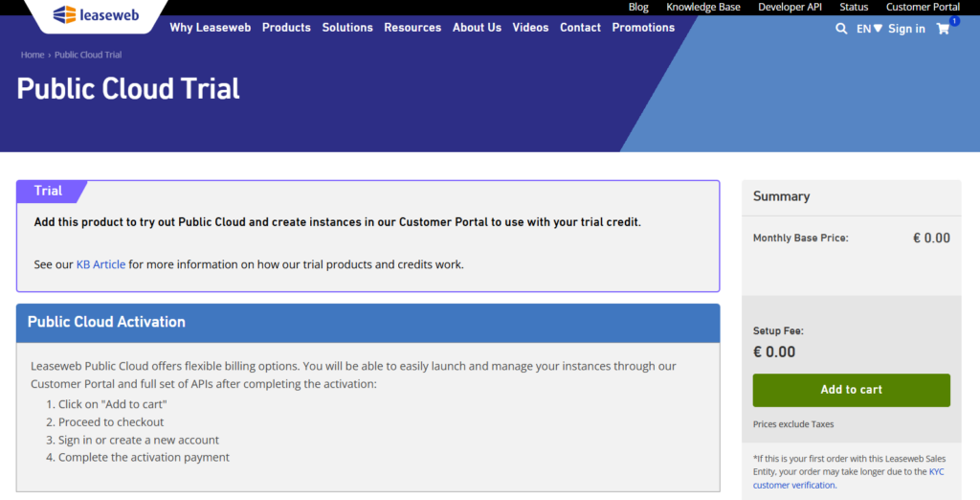Screen dimensions: 980x500
Task: Open the Status link
Action: click(x=854, y=7)
